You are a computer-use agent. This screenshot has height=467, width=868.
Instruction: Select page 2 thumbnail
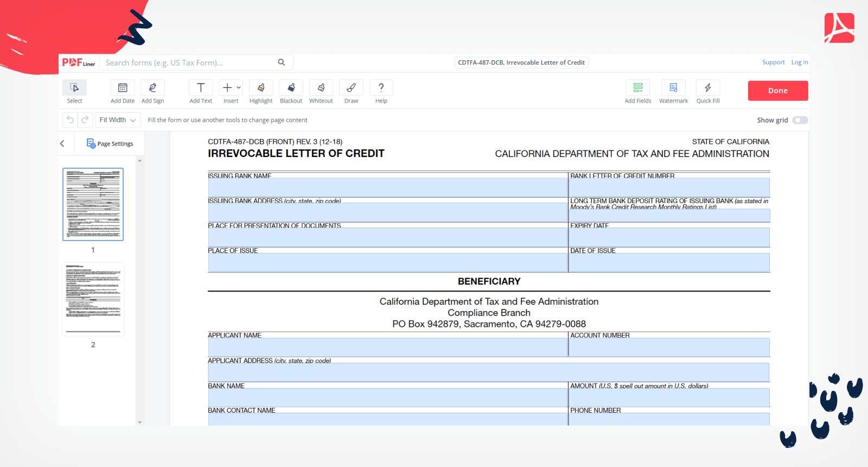(x=93, y=299)
